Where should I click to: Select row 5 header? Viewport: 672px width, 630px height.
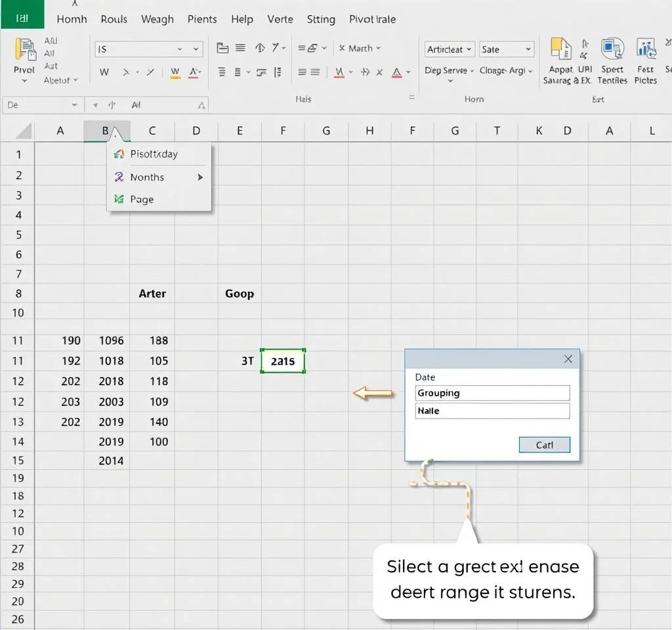pyautogui.click(x=18, y=235)
